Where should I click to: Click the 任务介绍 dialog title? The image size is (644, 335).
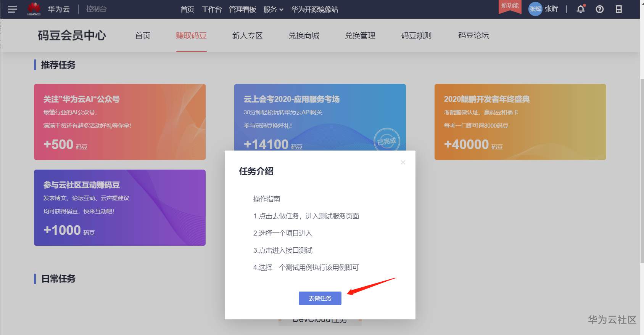click(x=256, y=171)
